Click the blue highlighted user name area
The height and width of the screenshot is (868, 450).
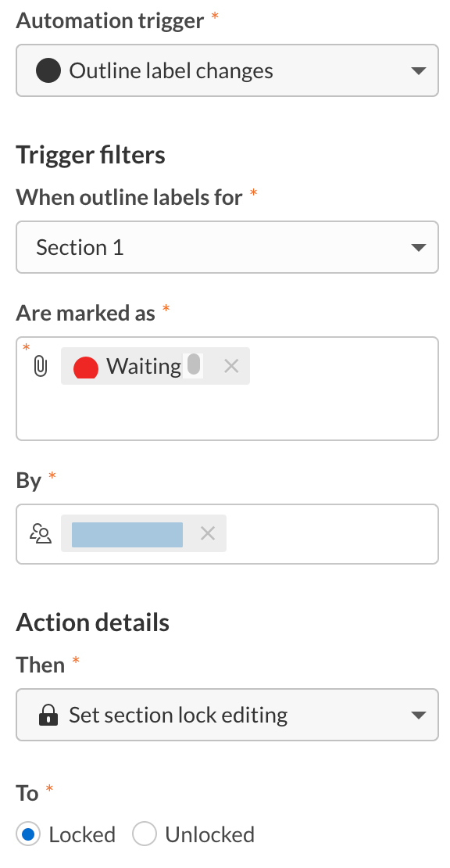pos(125,533)
